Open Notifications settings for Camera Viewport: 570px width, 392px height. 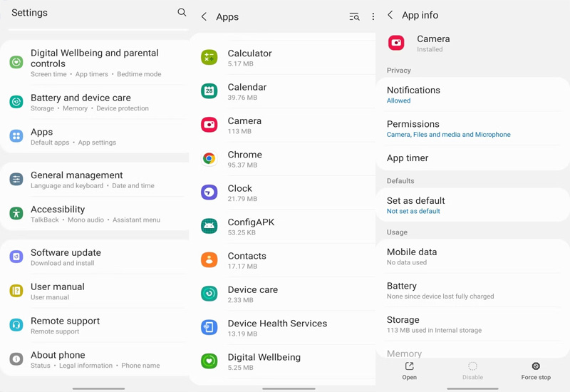(x=472, y=95)
